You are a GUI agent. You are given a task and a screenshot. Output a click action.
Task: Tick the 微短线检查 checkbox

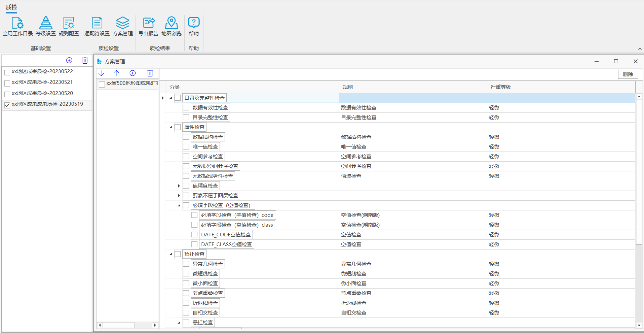coord(186,274)
